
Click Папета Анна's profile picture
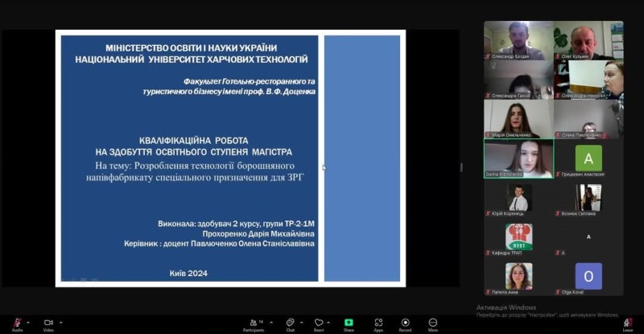[x=518, y=276]
